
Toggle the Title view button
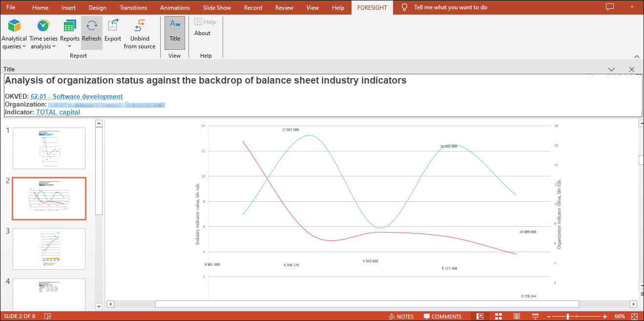click(175, 32)
